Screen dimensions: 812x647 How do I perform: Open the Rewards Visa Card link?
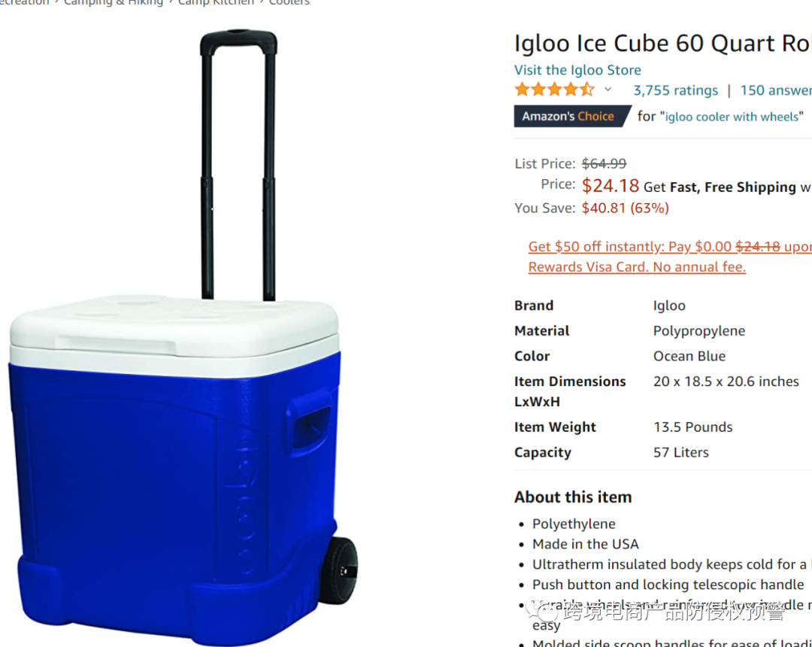[x=637, y=267]
